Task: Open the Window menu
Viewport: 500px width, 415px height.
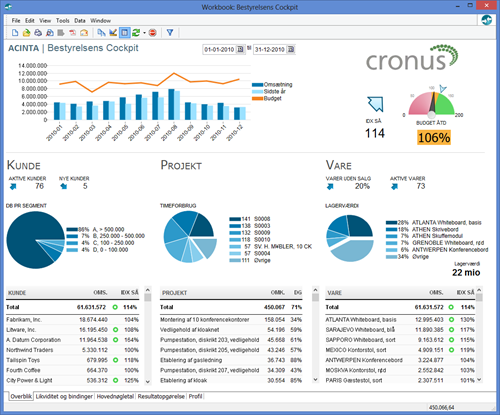Action: coord(100,21)
